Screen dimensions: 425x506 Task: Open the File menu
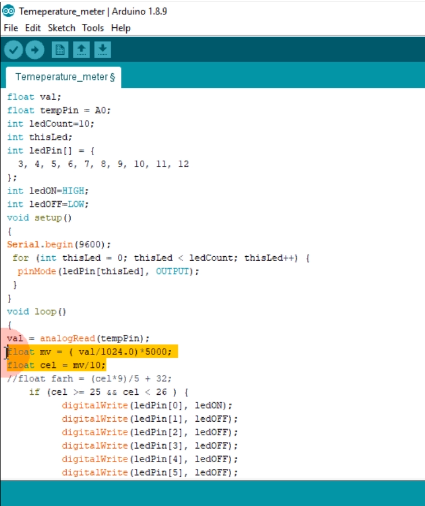(11, 28)
